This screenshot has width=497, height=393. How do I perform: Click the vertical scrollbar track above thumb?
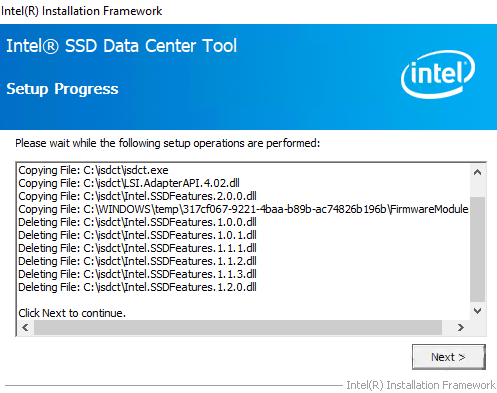[477, 189]
